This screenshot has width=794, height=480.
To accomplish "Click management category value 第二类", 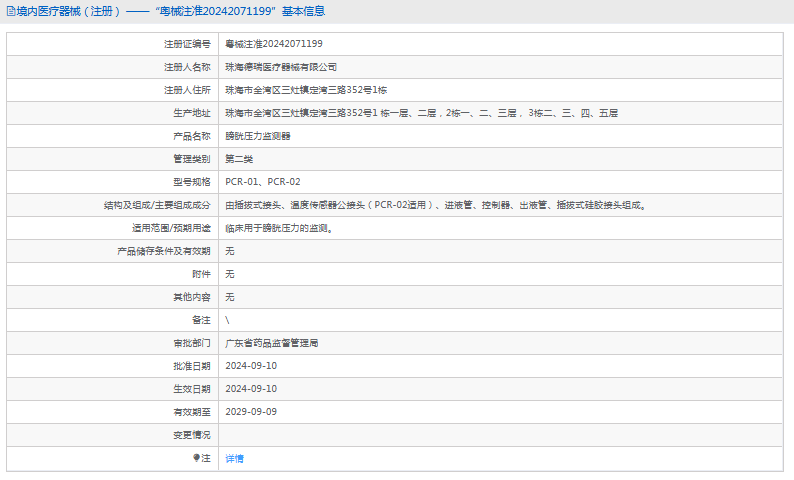I will (239, 159).
